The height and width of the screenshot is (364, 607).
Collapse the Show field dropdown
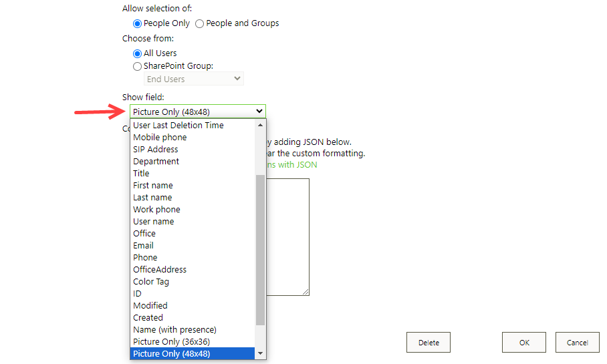[x=198, y=112]
